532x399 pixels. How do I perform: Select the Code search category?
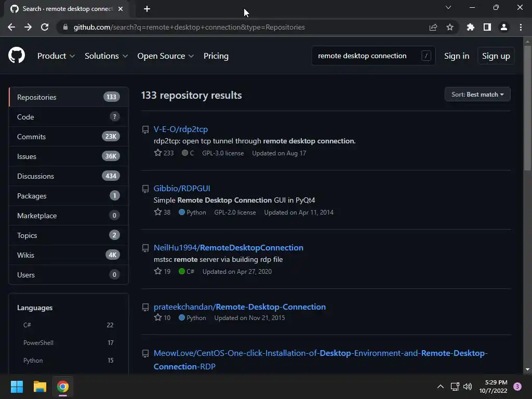tap(69, 117)
